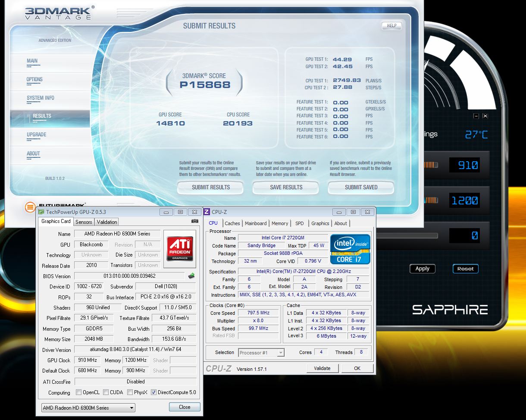
Task: Click the ATI CrossFire "Disabled" field
Action: point(135,382)
